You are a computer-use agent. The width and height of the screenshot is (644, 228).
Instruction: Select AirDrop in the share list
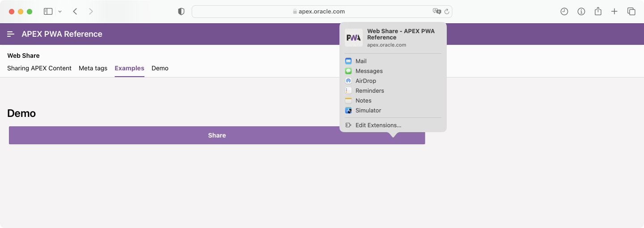pyautogui.click(x=365, y=81)
